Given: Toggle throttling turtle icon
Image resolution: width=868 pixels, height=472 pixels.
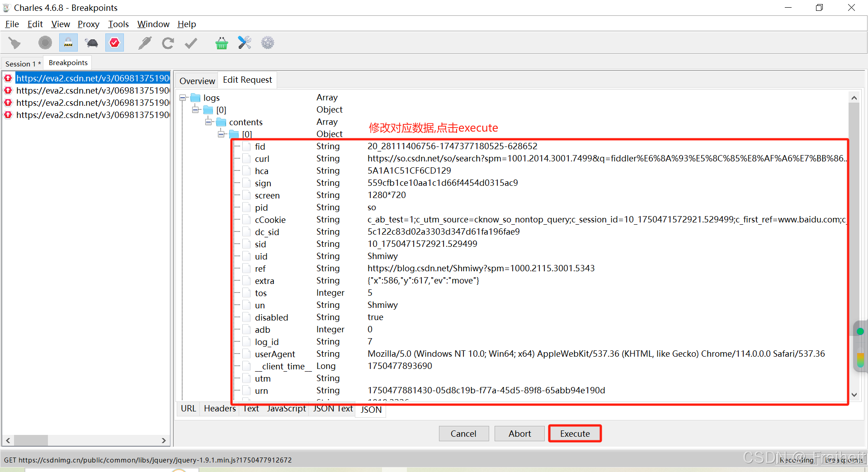Looking at the screenshot, I should pyautogui.click(x=91, y=43).
